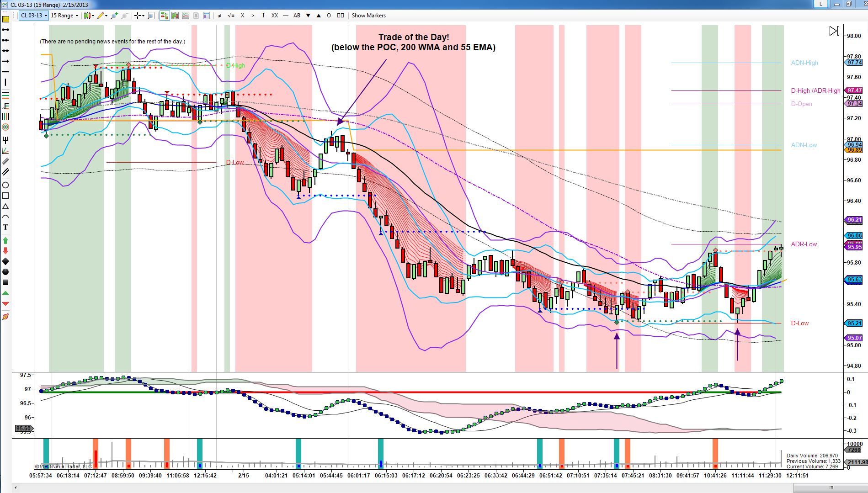Click the ADR-Low level label

804,244
